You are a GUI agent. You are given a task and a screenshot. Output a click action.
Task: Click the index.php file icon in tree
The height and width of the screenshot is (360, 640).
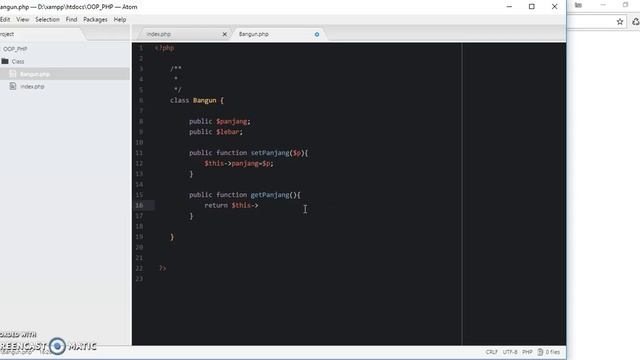[13, 86]
